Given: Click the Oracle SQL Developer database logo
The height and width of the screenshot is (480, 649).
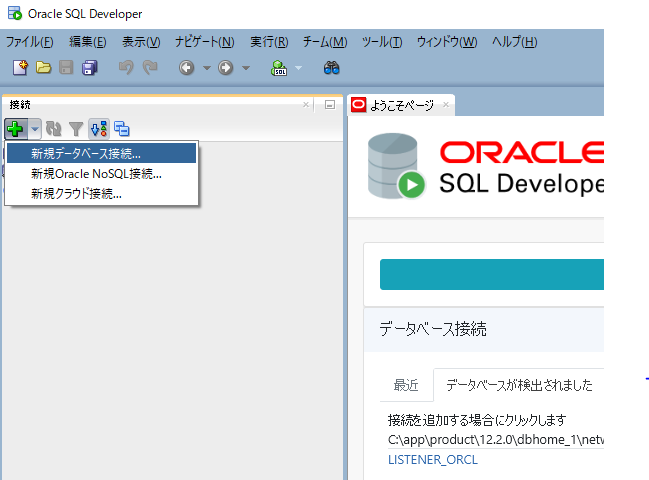Looking at the screenshot, I should 396,166.
